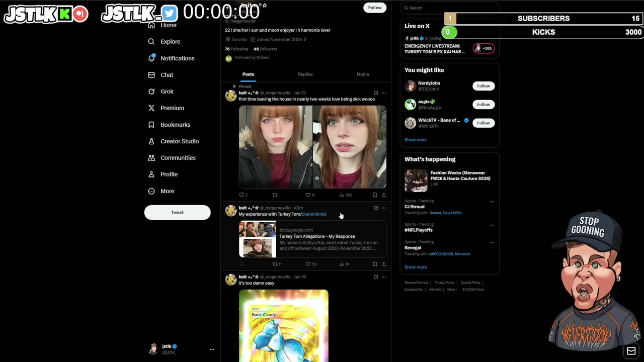Like the Turkey Tom experience post
Screen dimensions: 644x362
click(x=308, y=264)
